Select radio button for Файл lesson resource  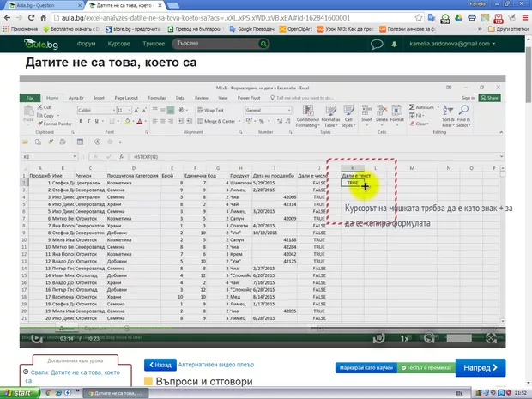tap(27, 372)
